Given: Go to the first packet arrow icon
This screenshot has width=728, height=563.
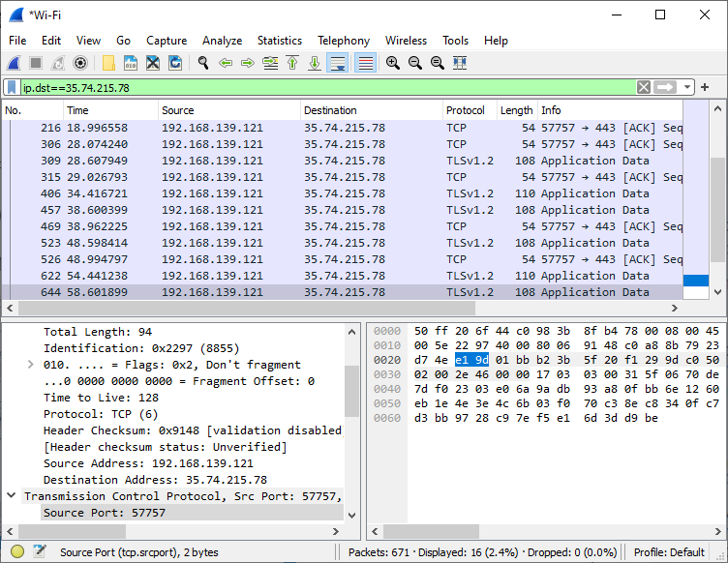Looking at the screenshot, I should coord(292,63).
